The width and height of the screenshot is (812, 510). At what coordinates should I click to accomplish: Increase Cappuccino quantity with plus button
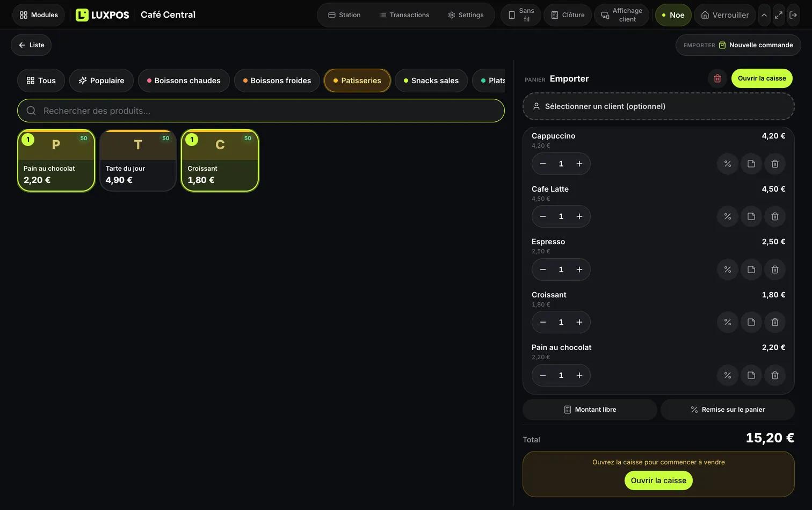(x=579, y=164)
